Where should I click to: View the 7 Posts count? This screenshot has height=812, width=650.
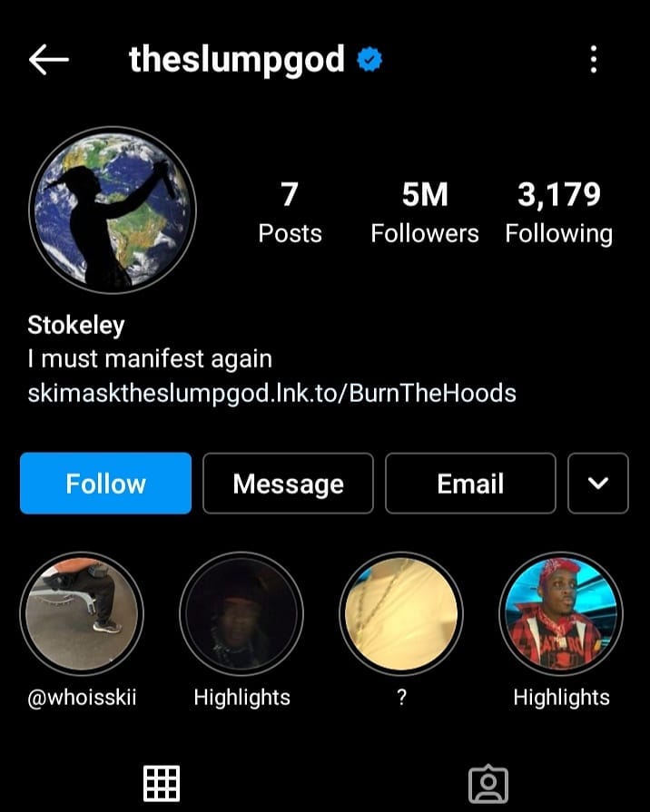pos(290,211)
